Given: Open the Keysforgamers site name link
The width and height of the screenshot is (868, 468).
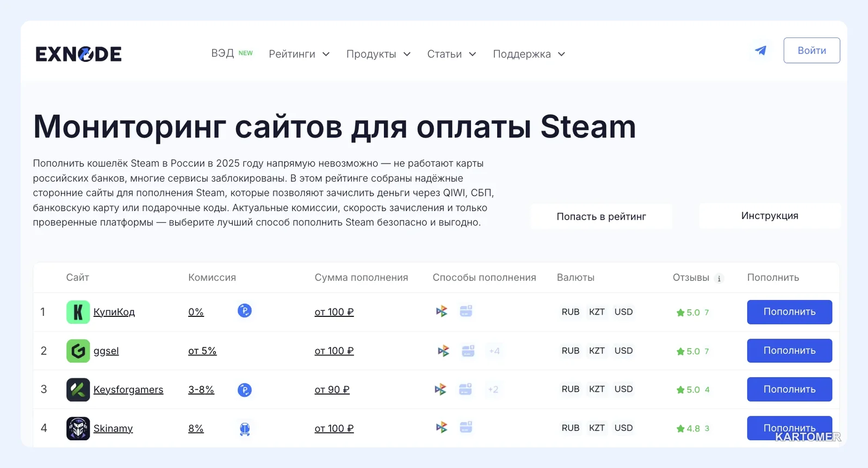Looking at the screenshot, I should [128, 390].
